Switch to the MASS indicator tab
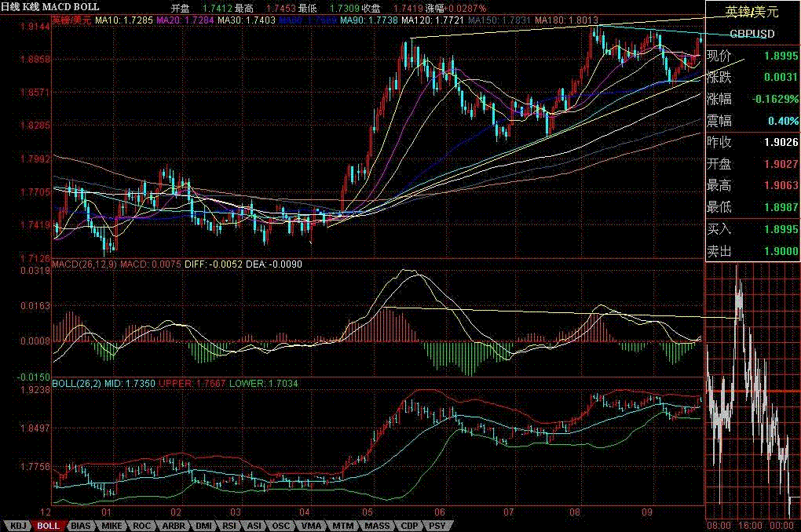 (x=377, y=526)
